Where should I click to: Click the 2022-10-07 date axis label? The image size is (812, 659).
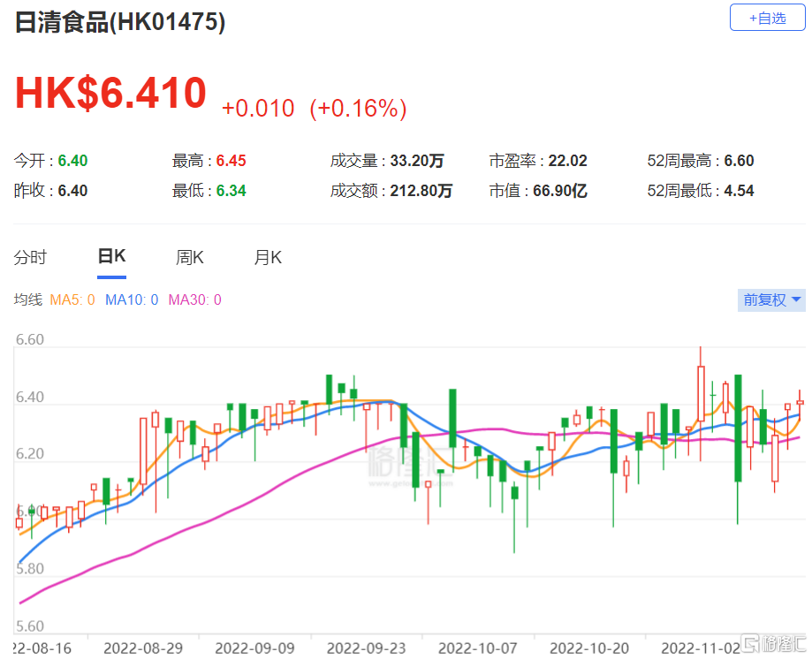coord(477,648)
